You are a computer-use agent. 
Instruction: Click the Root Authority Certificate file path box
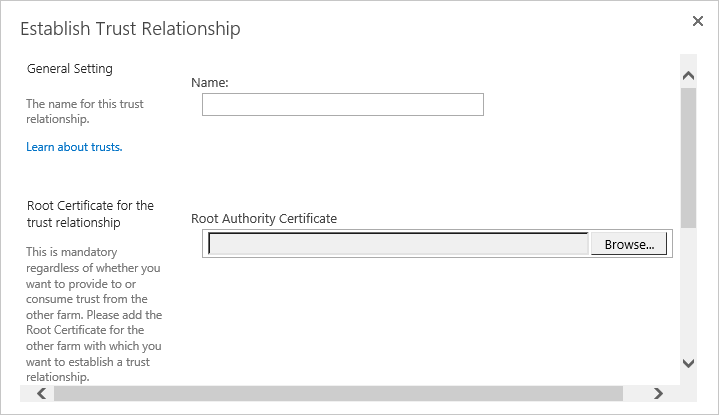tap(398, 243)
